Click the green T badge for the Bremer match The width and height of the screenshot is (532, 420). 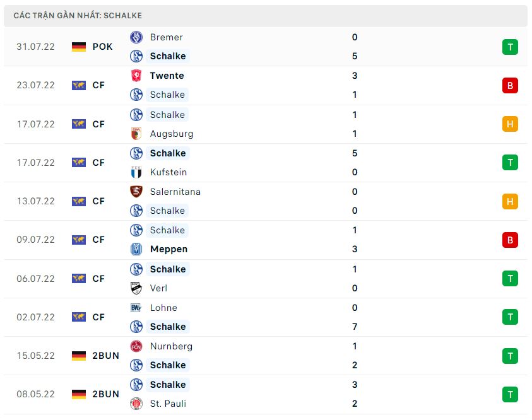510,47
